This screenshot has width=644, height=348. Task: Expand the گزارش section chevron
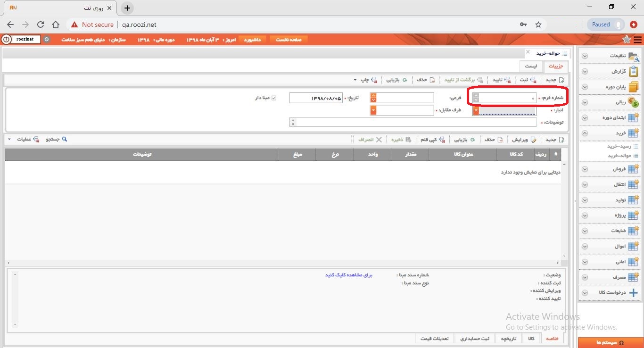tap(585, 71)
